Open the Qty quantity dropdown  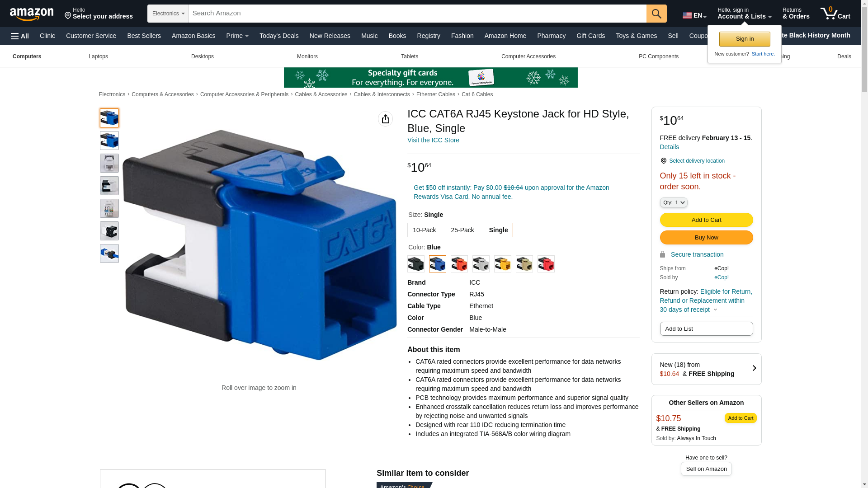(x=674, y=203)
